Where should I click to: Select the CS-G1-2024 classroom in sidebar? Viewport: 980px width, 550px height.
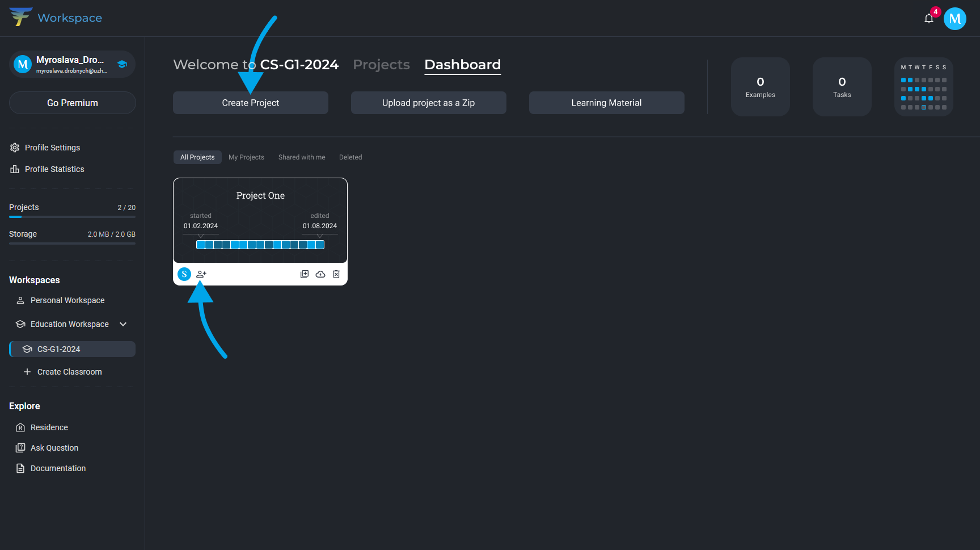point(73,349)
